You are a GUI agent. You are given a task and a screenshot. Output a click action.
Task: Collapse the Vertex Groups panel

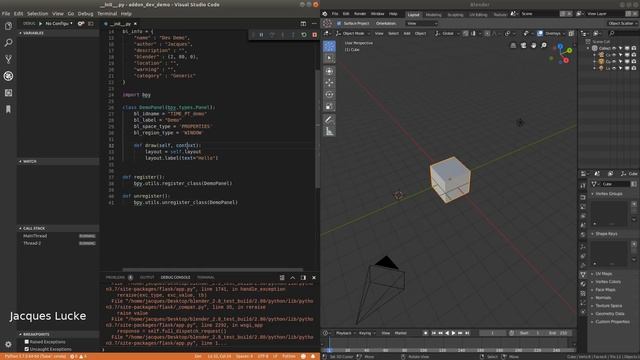point(607,194)
